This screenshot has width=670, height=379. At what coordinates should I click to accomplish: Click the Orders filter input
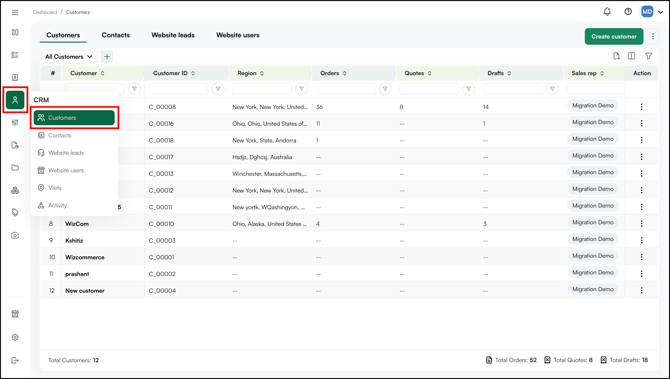pyautogui.click(x=345, y=88)
